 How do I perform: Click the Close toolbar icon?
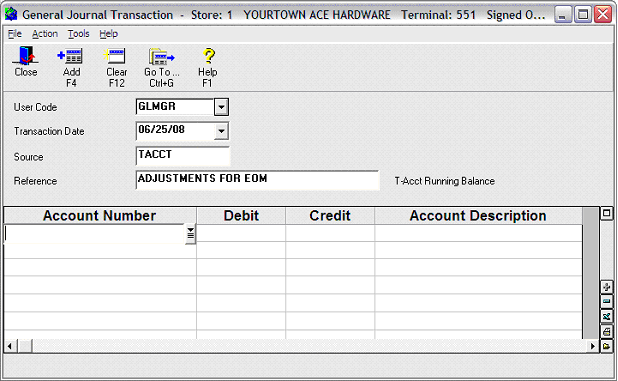(26, 61)
